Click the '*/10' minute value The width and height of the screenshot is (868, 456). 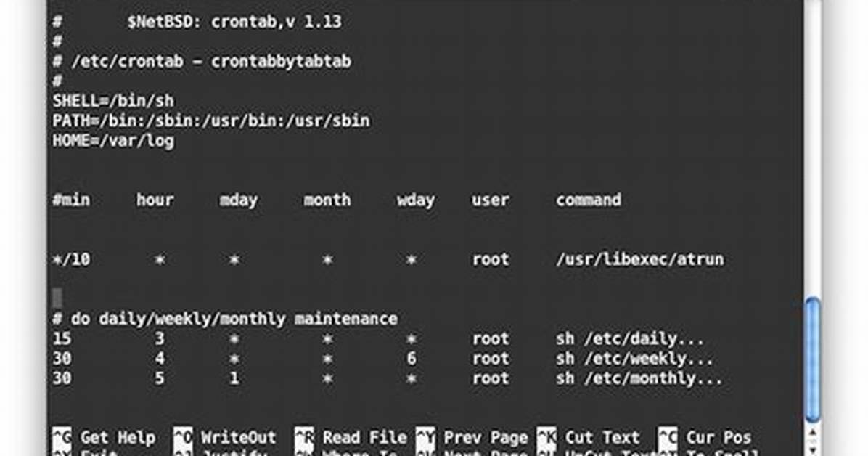tap(71, 259)
